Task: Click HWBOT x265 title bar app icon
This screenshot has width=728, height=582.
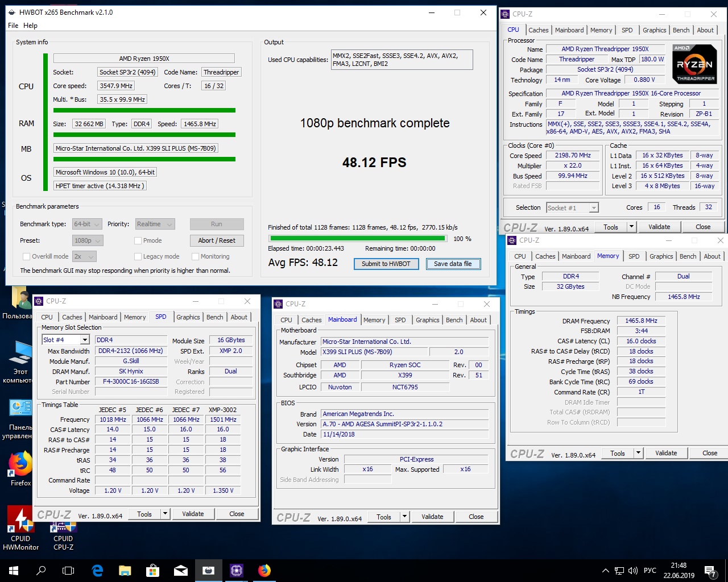Action: coord(12,13)
